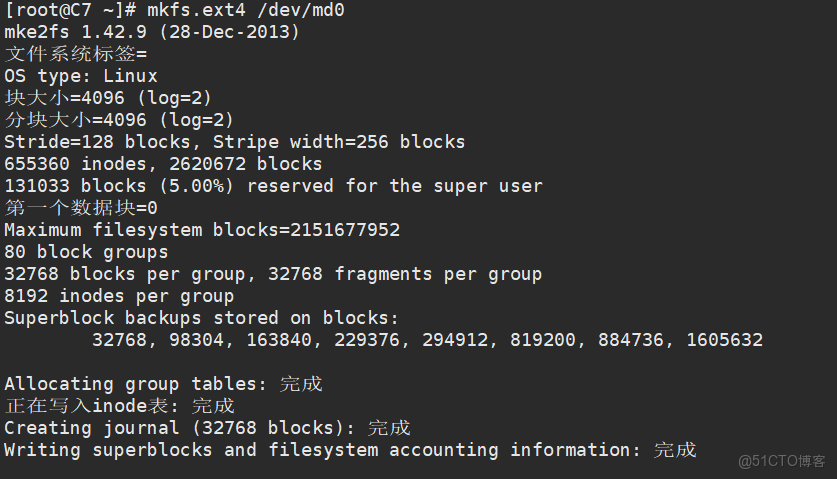Click the Superblock backups stored on blocks line

(201, 318)
